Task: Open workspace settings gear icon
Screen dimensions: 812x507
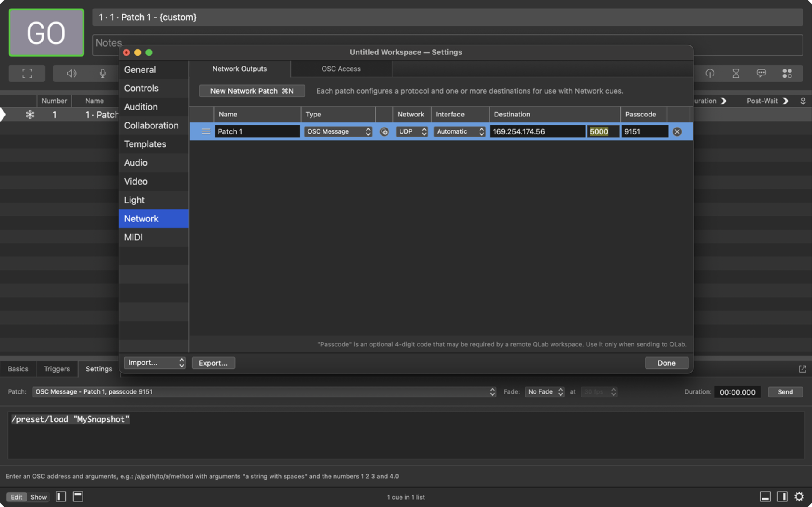Action: pos(799,496)
